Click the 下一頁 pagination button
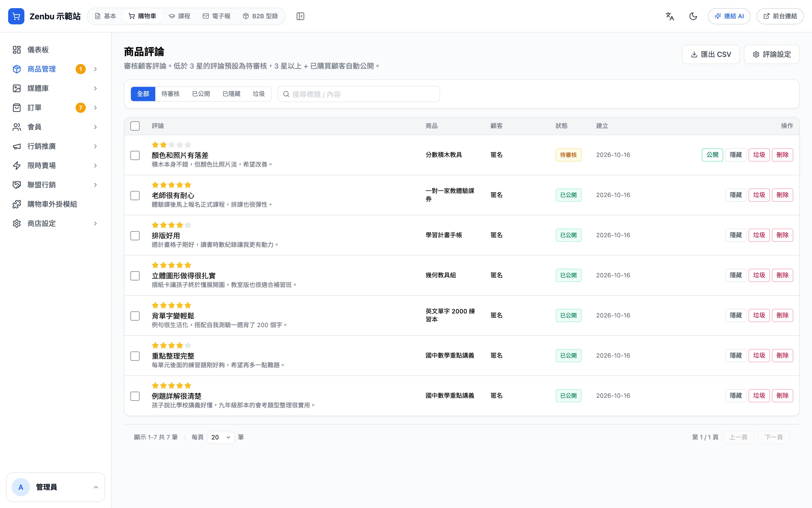812x508 pixels. 774,437
